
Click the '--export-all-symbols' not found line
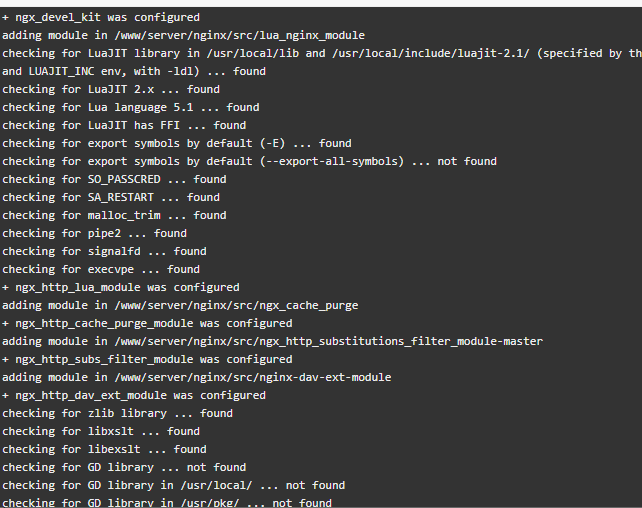pos(249,161)
